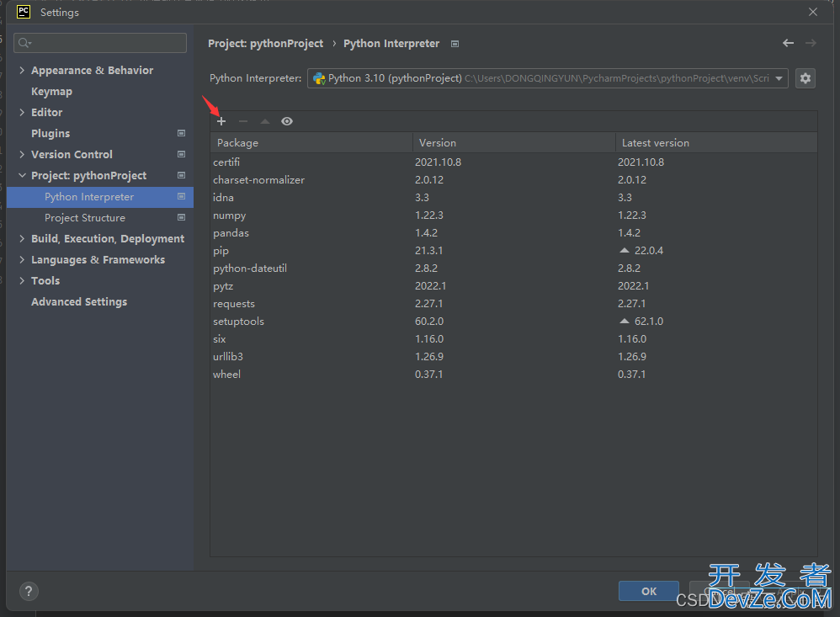Viewport: 840px width, 617px height.
Task: Click project-level icon next to Project Structure
Action: 182,217
